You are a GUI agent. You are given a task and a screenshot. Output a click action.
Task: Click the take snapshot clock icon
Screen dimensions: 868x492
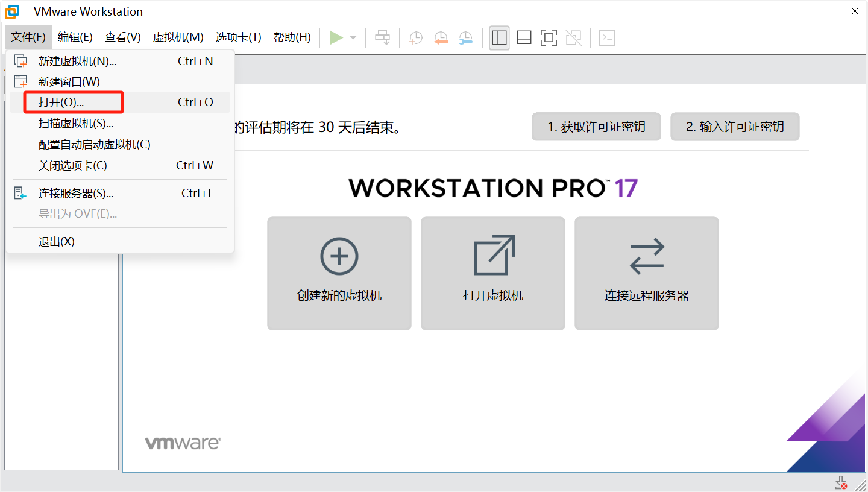point(416,38)
